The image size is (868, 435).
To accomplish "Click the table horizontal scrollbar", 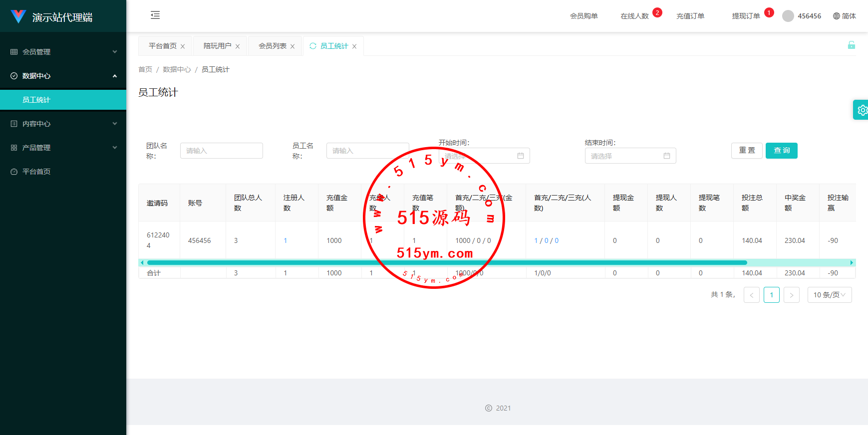I will click(447, 262).
